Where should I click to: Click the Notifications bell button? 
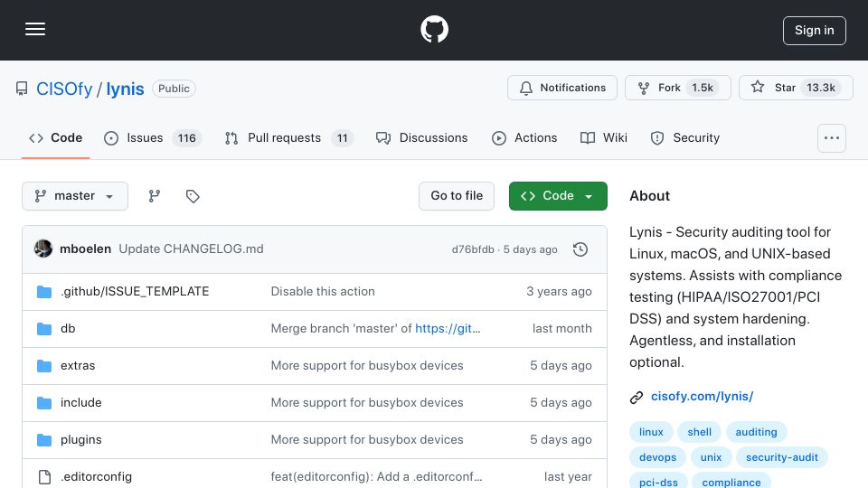561,88
